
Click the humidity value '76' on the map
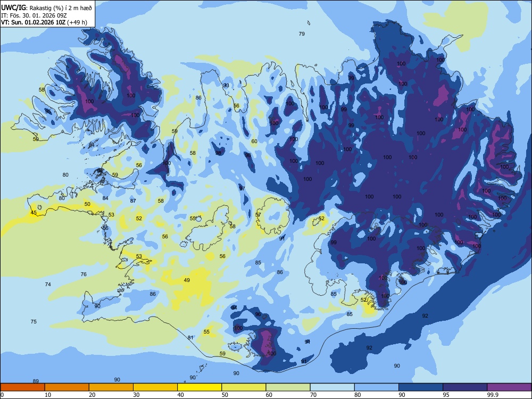coord(84,274)
